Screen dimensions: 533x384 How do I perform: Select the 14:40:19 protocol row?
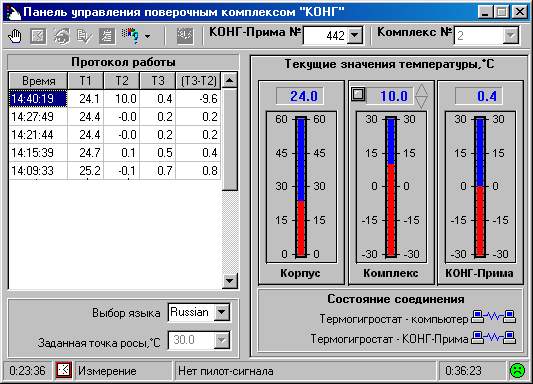point(115,99)
